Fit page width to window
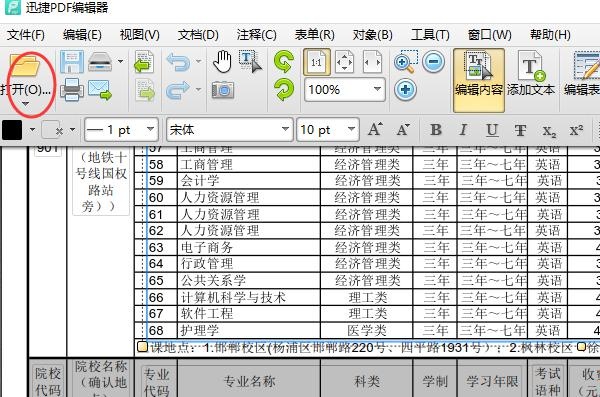Viewport: 600px width, 397px height. (x=372, y=62)
